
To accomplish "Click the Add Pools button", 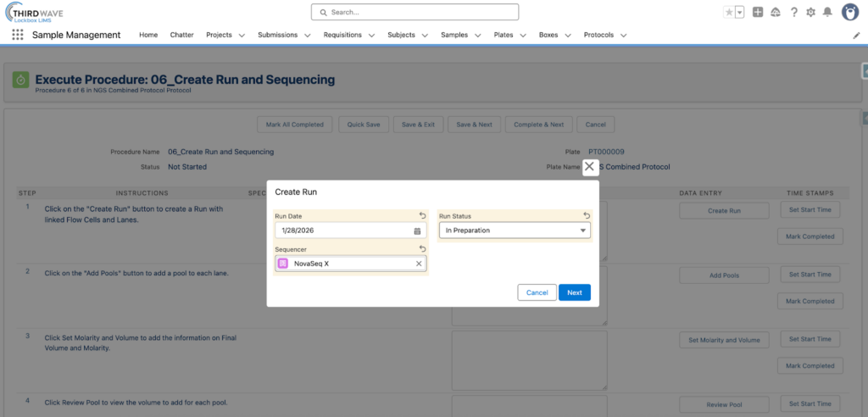I will pyautogui.click(x=724, y=275).
